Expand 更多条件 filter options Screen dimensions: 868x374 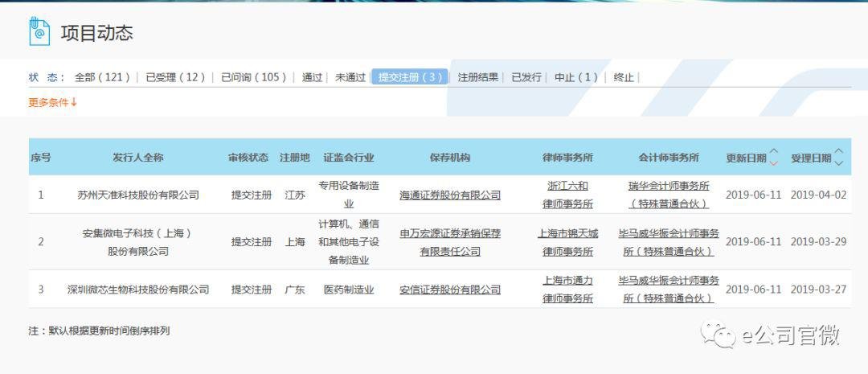[x=53, y=102]
